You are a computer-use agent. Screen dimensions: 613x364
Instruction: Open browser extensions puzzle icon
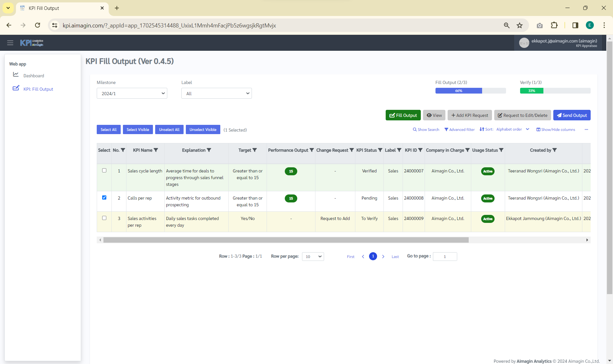point(554,26)
